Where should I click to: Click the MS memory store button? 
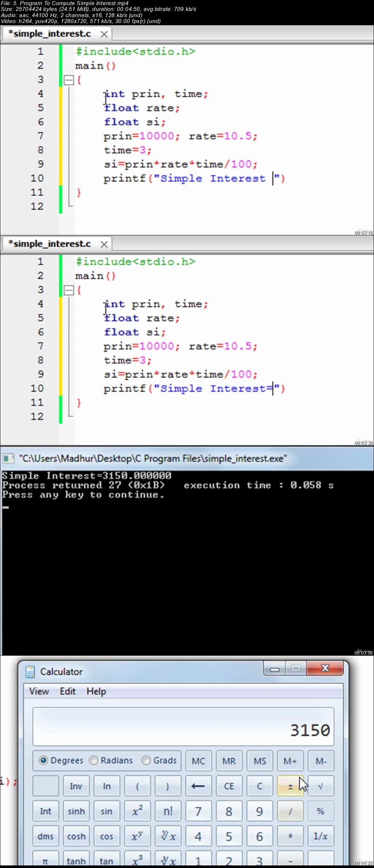point(259,761)
